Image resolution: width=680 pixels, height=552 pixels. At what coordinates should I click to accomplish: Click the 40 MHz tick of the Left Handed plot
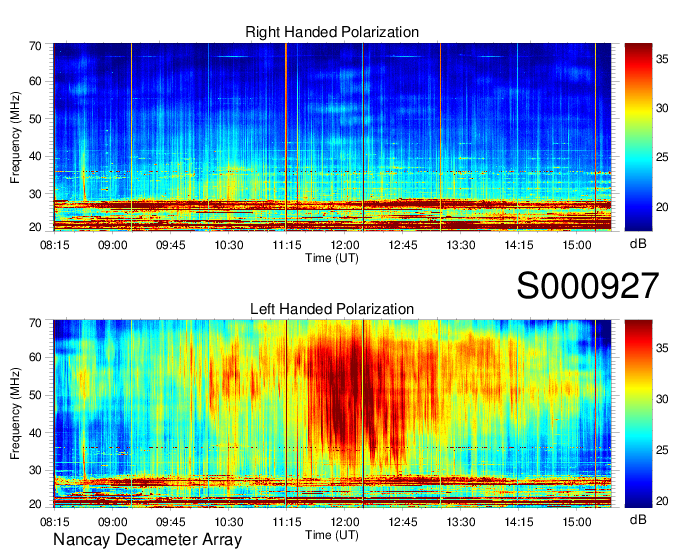[x=35, y=432]
